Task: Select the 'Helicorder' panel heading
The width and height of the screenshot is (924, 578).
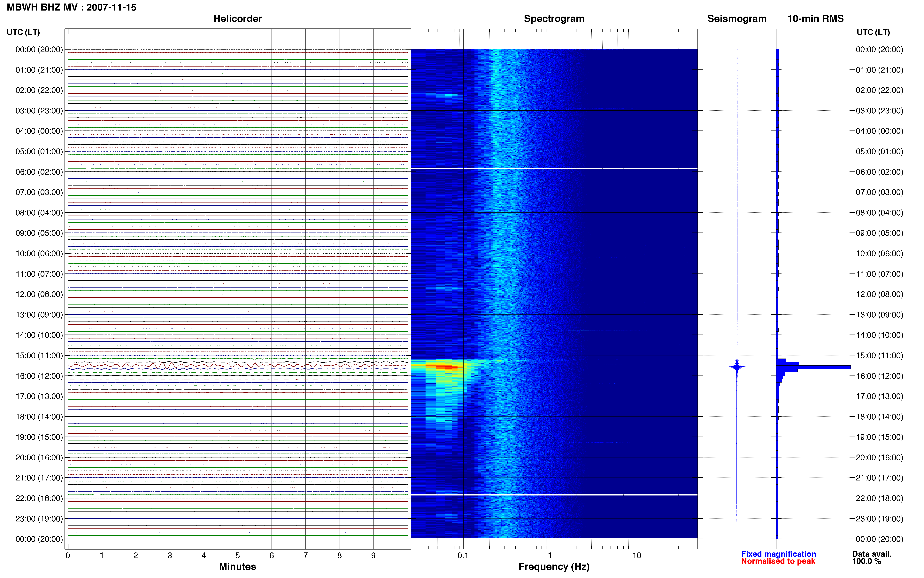Action: (x=238, y=19)
